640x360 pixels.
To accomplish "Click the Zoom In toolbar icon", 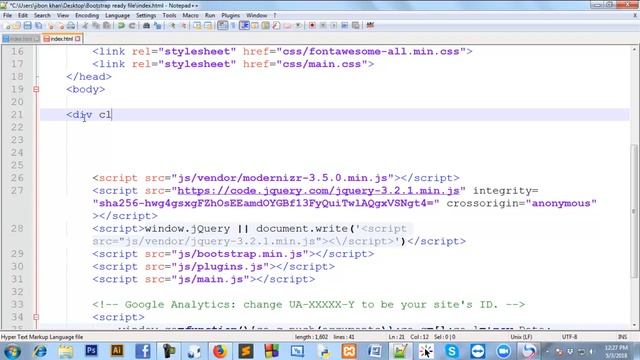I will pos(173,26).
